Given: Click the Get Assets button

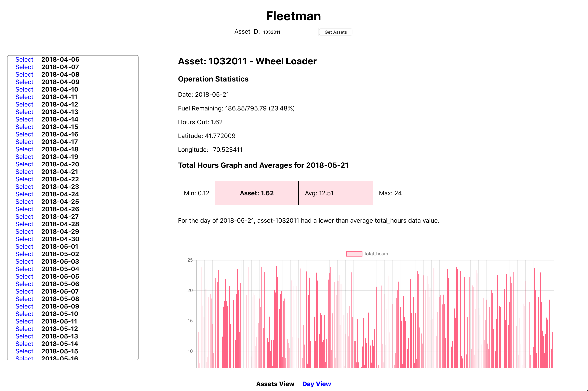Looking at the screenshot, I should (x=335, y=32).
